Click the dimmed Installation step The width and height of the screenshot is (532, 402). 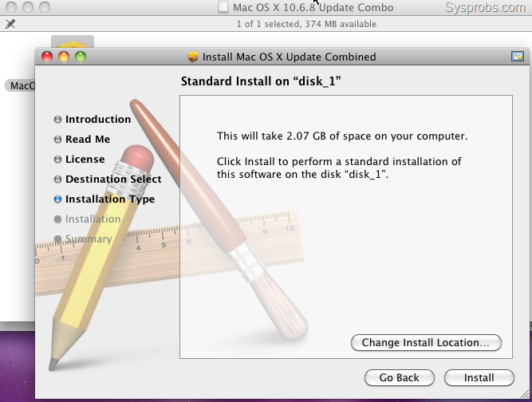(x=93, y=219)
